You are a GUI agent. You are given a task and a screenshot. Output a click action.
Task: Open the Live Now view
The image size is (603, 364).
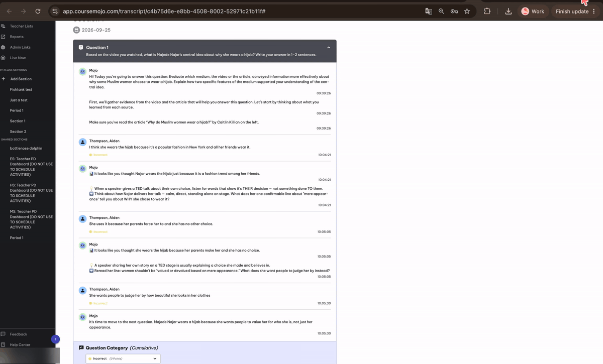[18, 58]
